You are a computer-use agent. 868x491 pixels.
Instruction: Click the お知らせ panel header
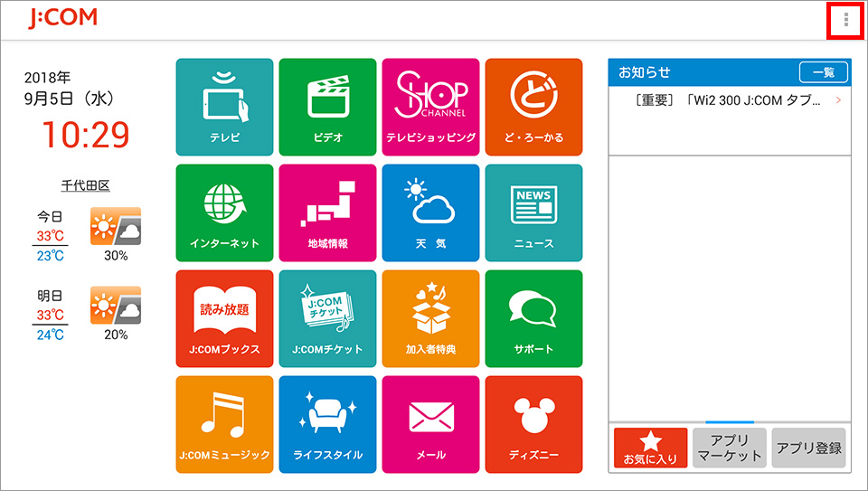click(730, 72)
